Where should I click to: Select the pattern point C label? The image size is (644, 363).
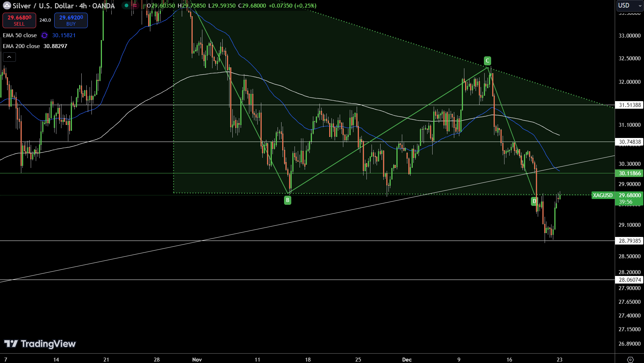(x=488, y=60)
